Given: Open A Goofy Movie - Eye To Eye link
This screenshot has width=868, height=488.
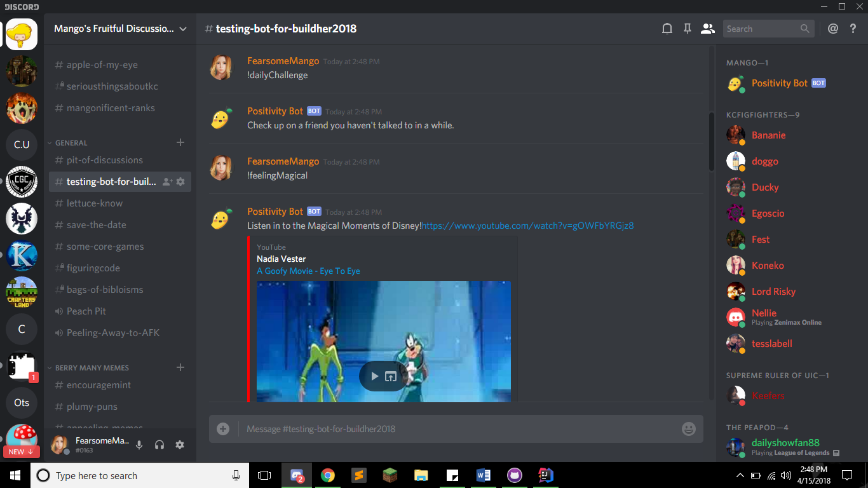Looking at the screenshot, I should pos(308,271).
